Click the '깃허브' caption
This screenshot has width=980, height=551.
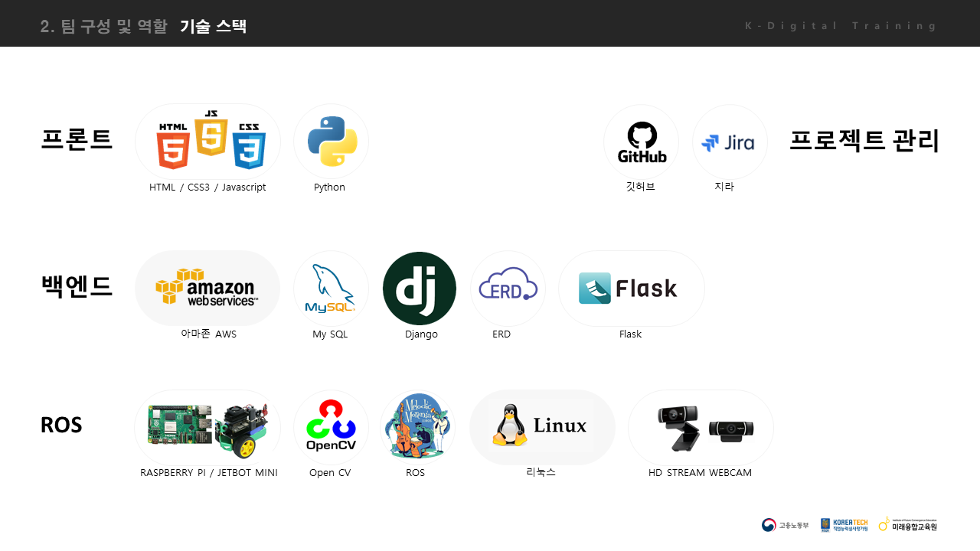coord(641,186)
